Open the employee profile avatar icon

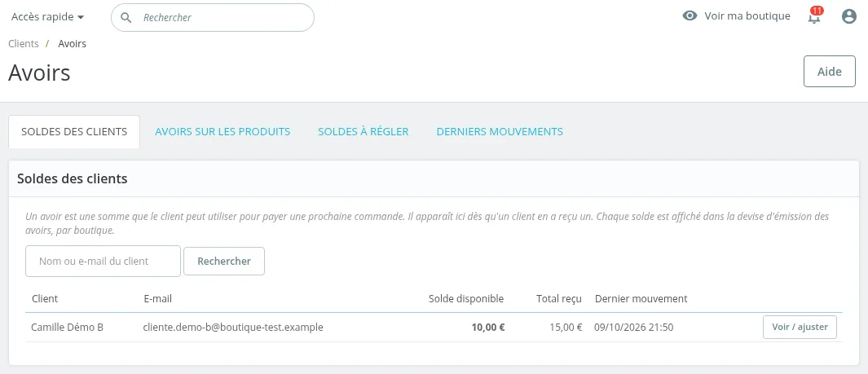pos(848,16)
